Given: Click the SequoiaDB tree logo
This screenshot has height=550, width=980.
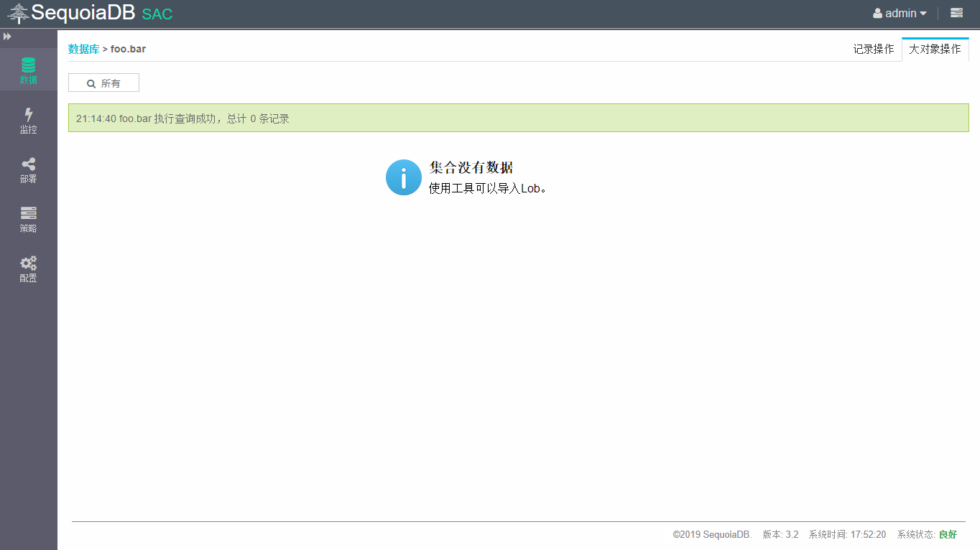Looking at the screenshot, I should [x=18, y=13].
